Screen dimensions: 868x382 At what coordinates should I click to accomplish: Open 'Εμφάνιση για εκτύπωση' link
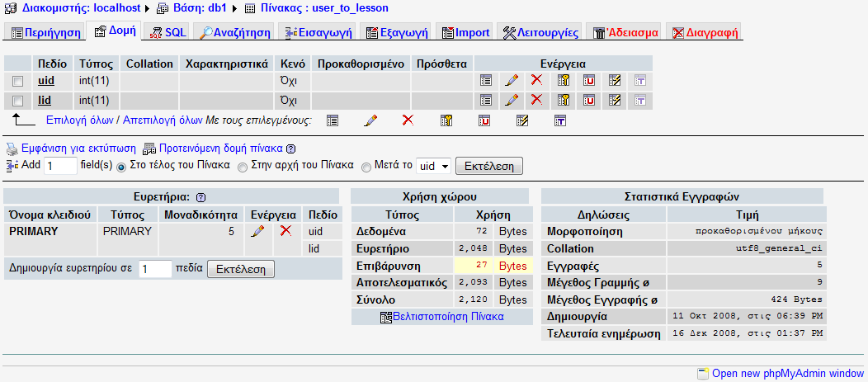(78, 149)
